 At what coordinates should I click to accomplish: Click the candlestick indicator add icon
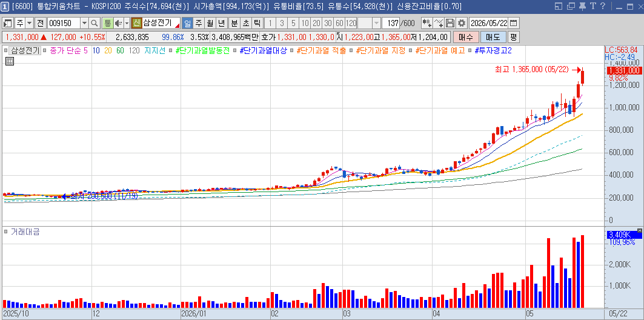click(x=427, y=23)
